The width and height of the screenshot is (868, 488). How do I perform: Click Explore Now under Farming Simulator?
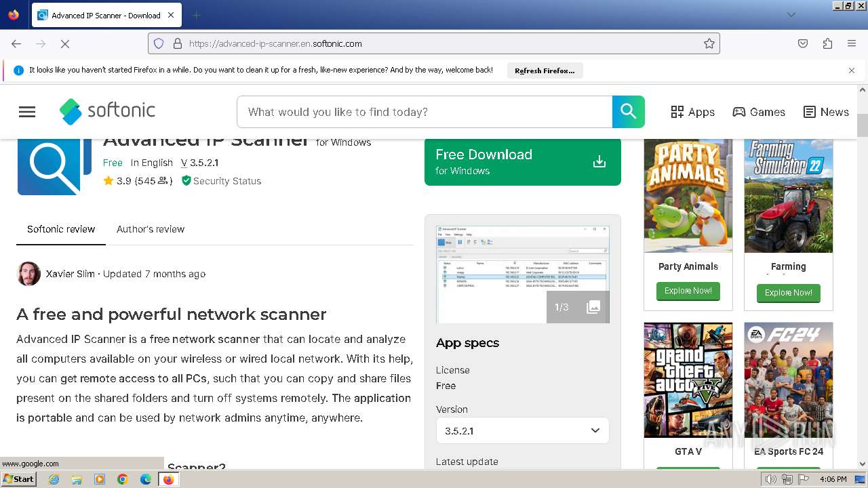(788, 293)
